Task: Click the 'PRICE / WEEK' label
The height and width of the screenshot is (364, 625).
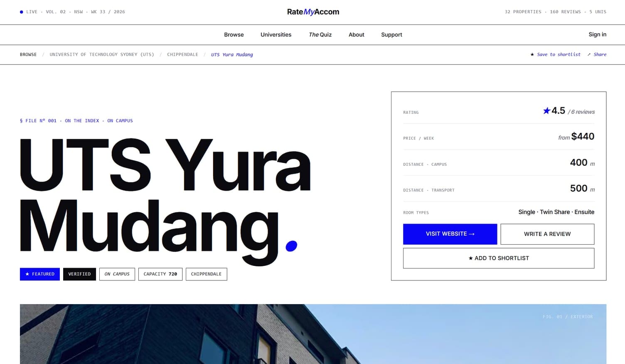Action: pos(418,138)
